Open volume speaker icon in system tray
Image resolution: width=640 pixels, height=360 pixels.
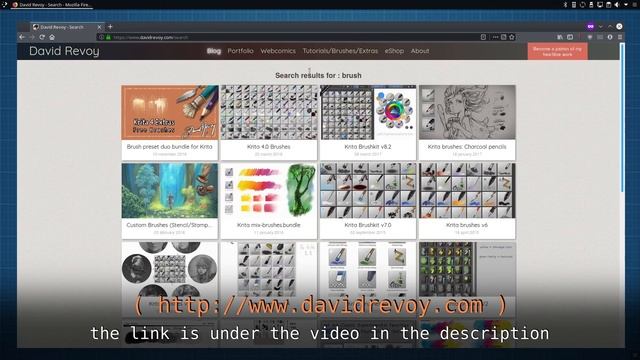pos(617,4)
